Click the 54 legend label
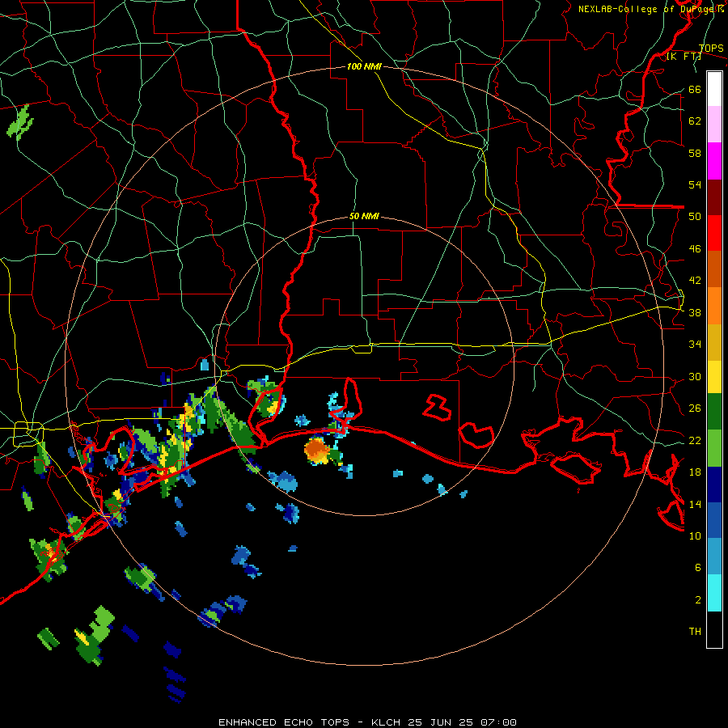Viewport: 728px width, 728px height. 695,184
